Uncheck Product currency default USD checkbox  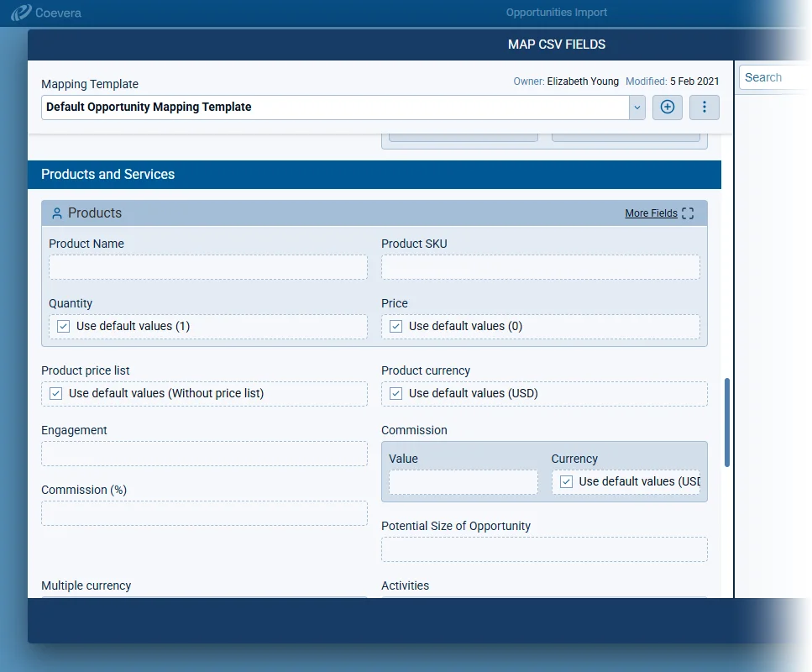coord(396,394)
